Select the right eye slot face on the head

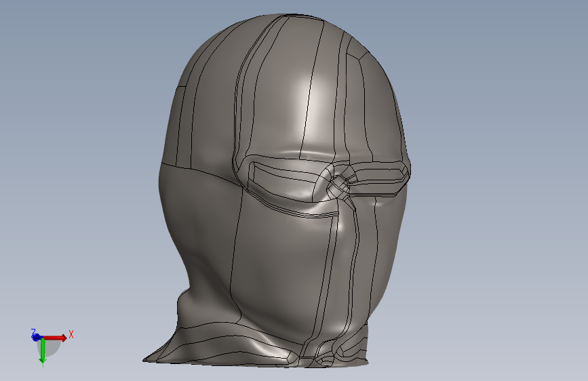[378, 180]
